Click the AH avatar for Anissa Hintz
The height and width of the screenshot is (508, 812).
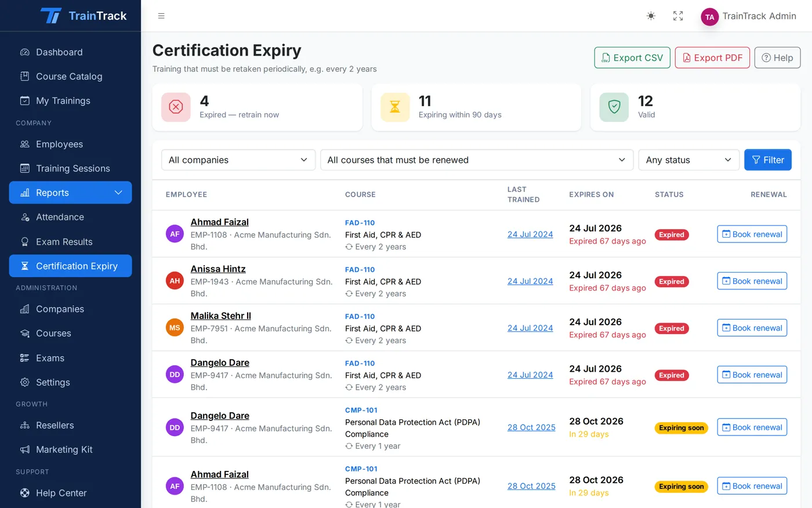coord(175,281)
